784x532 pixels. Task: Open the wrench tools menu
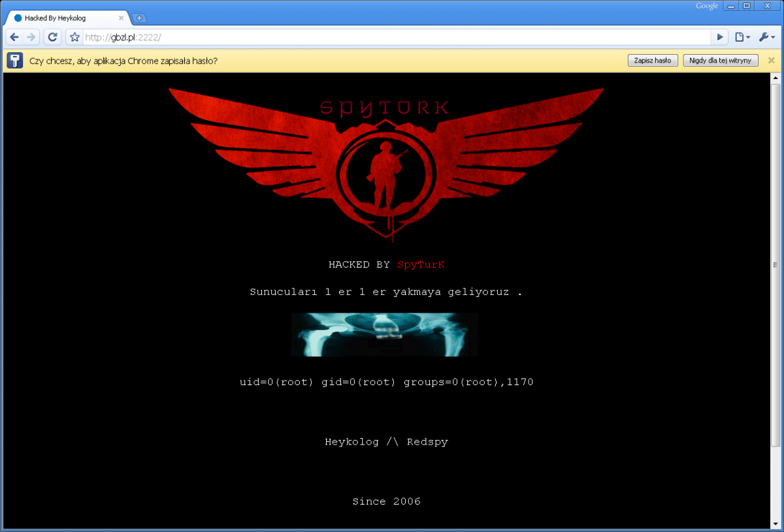[x=766, y=37]
